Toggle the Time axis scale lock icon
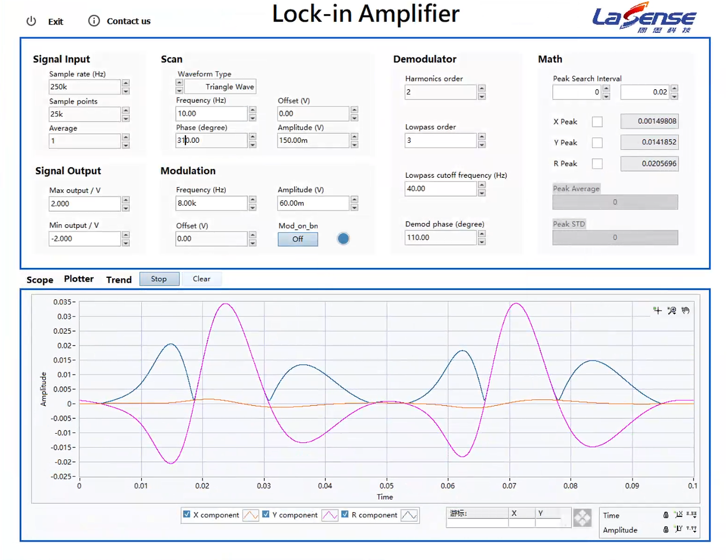The image size is (728, 560). [666, 515]
